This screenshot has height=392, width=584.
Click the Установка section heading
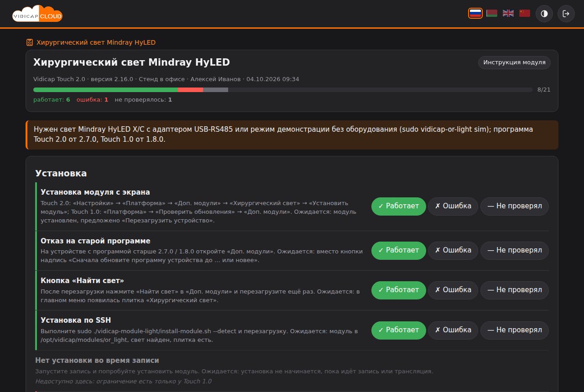click(x=61, y=174)
